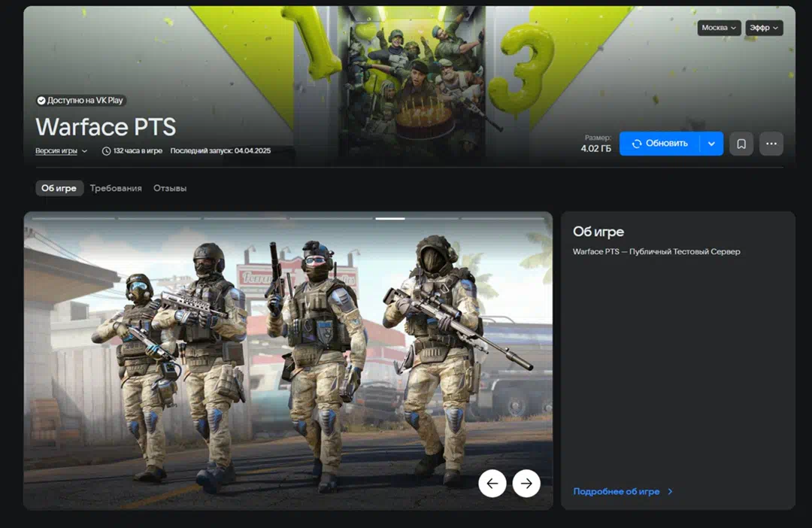This screenshot has width=812, height=528.
Task: Click the soldiers screenshot in the gallery
Action: click(x=288, y=360)
